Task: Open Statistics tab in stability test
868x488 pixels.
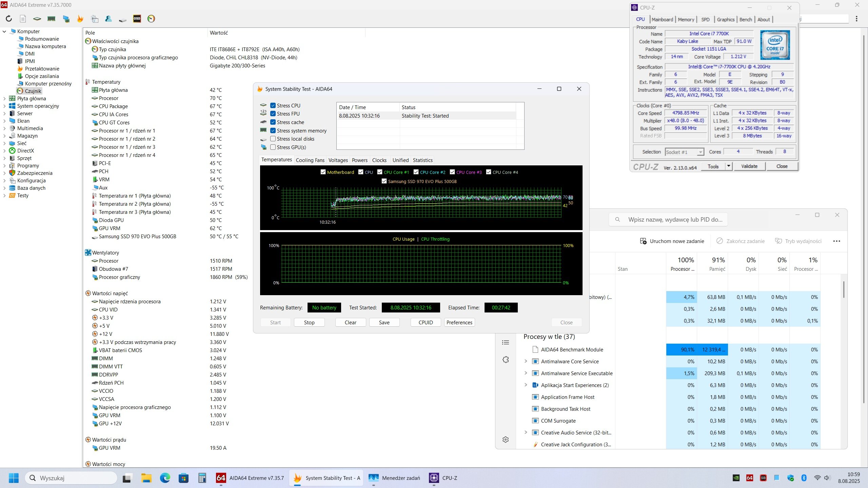Action: (422, 160)
